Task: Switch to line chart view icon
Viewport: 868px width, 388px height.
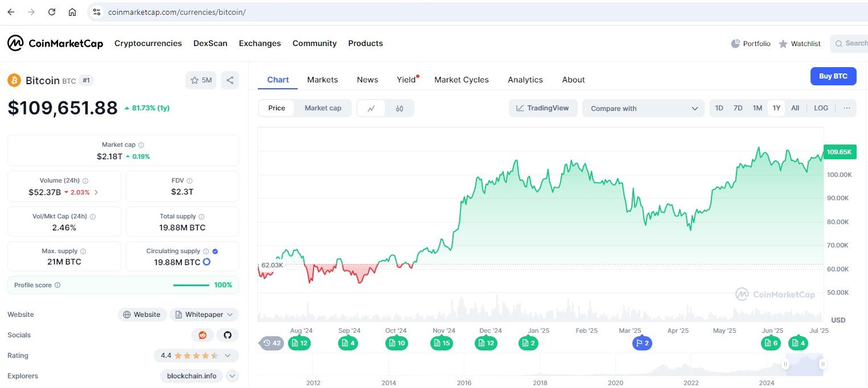Action: tap(371, 108)
